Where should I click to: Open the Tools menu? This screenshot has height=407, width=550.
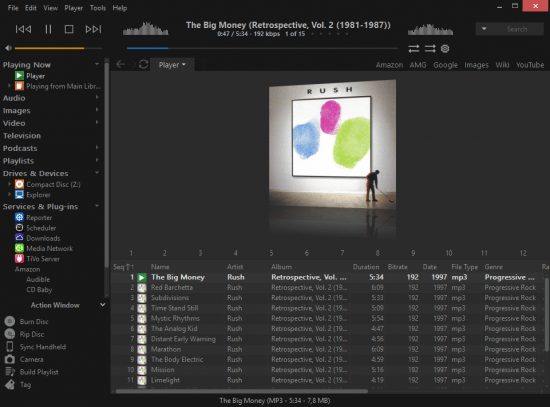tap(98, 8)
